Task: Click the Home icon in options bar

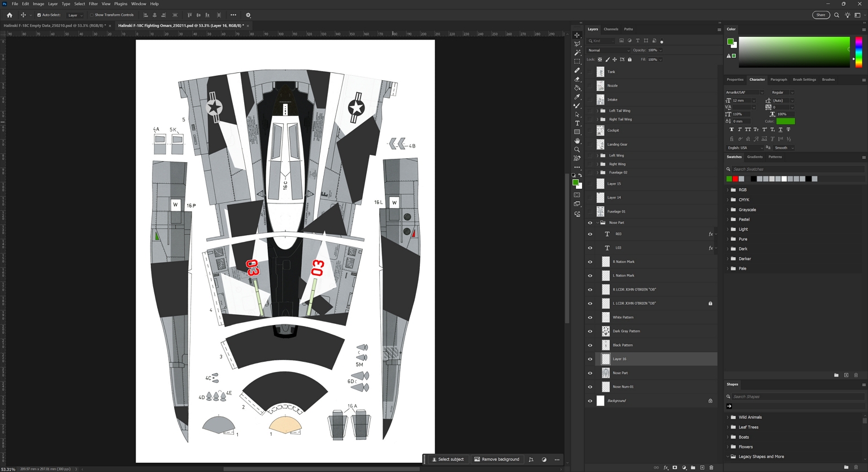Action: pos(10,15)
